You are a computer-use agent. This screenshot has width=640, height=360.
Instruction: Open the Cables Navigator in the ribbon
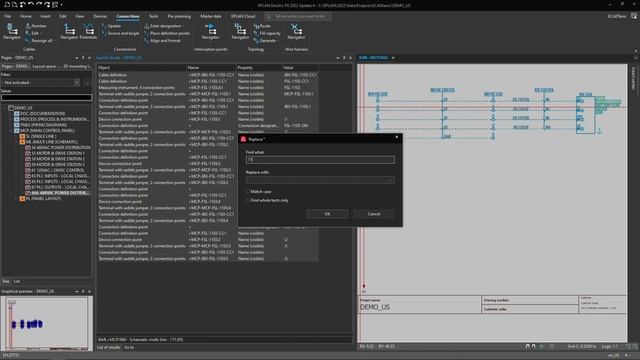(x=11, y=31)
